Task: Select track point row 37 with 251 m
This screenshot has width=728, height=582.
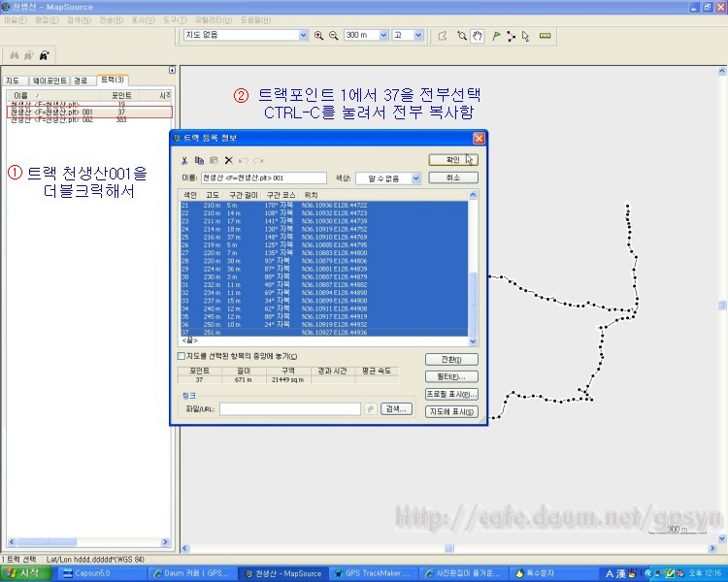Action: tap(323, 333)
